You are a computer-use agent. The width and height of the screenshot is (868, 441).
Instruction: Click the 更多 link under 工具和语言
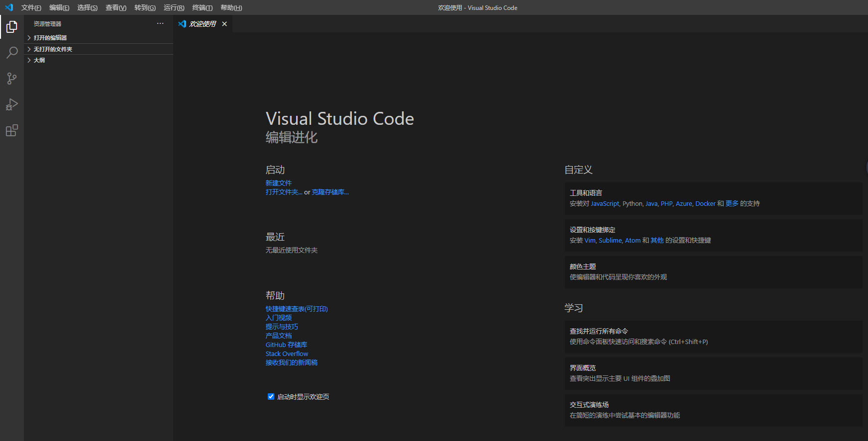732,203
